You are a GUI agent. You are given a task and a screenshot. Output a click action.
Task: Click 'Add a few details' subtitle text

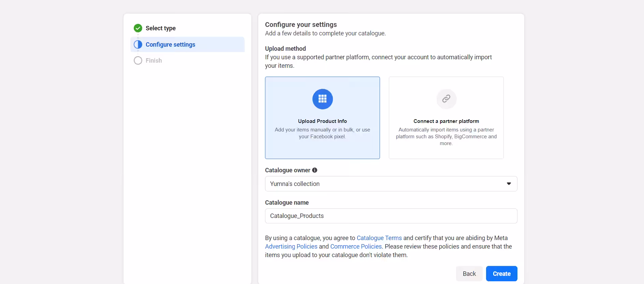point(325,33)
